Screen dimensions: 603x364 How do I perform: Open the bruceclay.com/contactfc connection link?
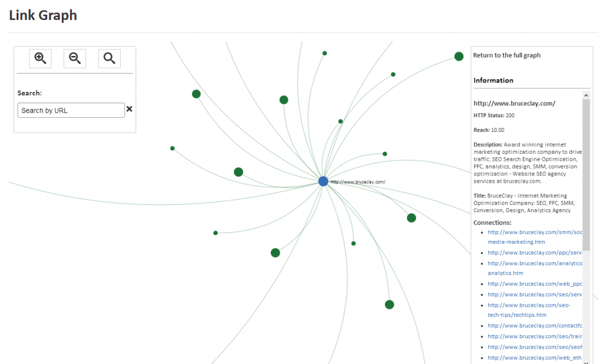click(x=535, y=326)
